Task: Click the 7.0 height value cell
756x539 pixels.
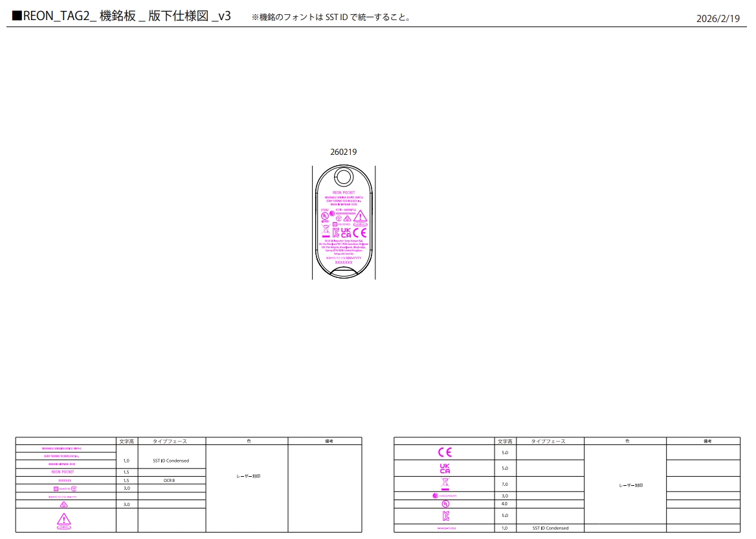Action: pyautogui.click(x=505, y=484)
